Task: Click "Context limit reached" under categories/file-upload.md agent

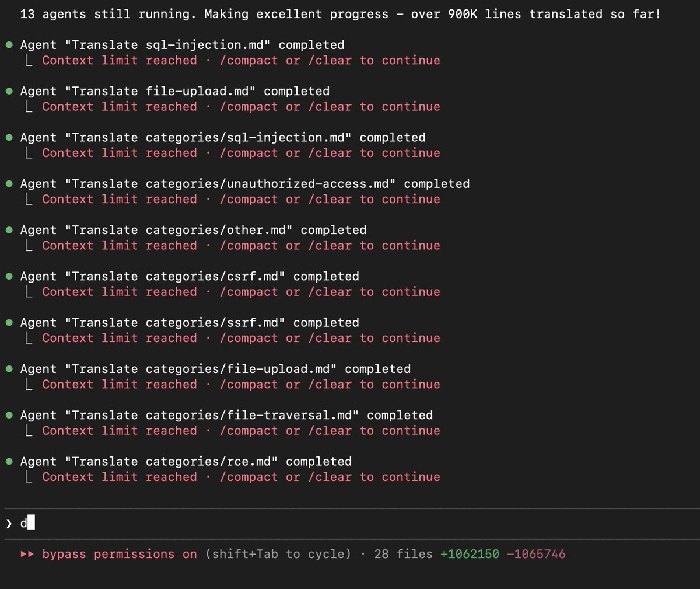Action: [x=120, y=384]
